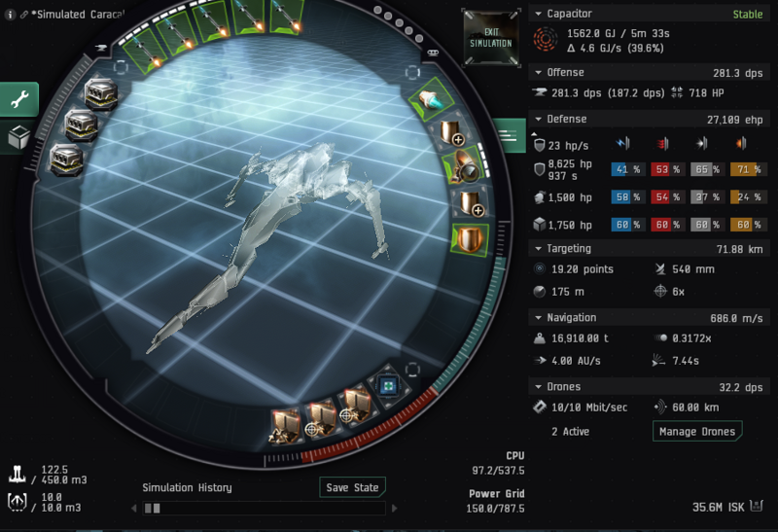This screenshot has width=778, height=532.
Task: Click Manage Drones button
Action: [696, 431]
